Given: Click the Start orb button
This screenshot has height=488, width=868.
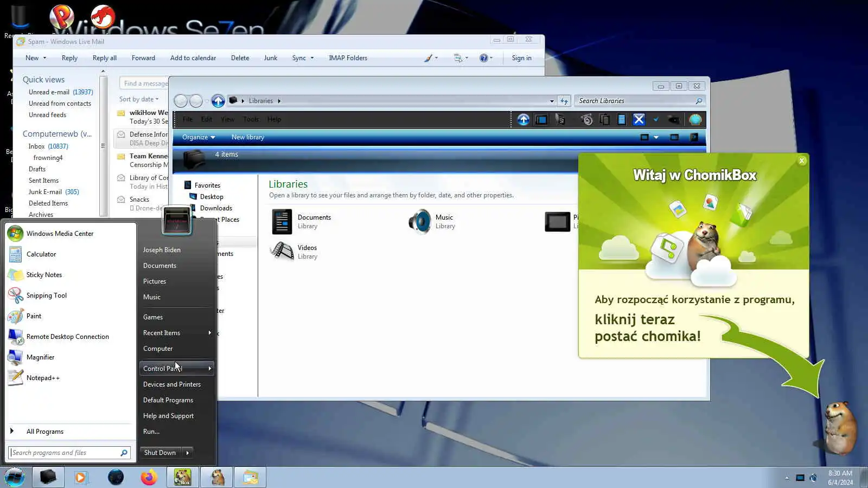Looking at the screenshot, I should coord(15,477).
